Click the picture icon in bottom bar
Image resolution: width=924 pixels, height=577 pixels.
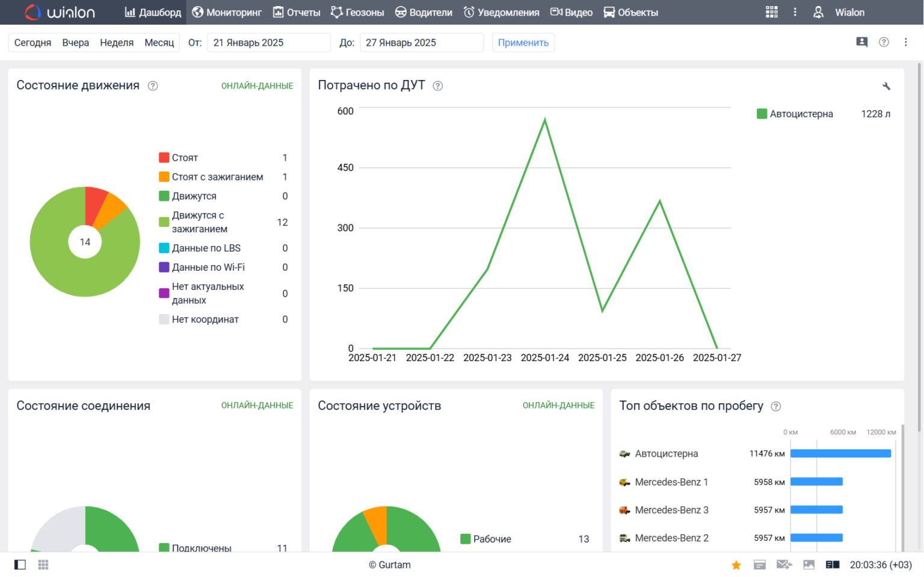(808, 565)
